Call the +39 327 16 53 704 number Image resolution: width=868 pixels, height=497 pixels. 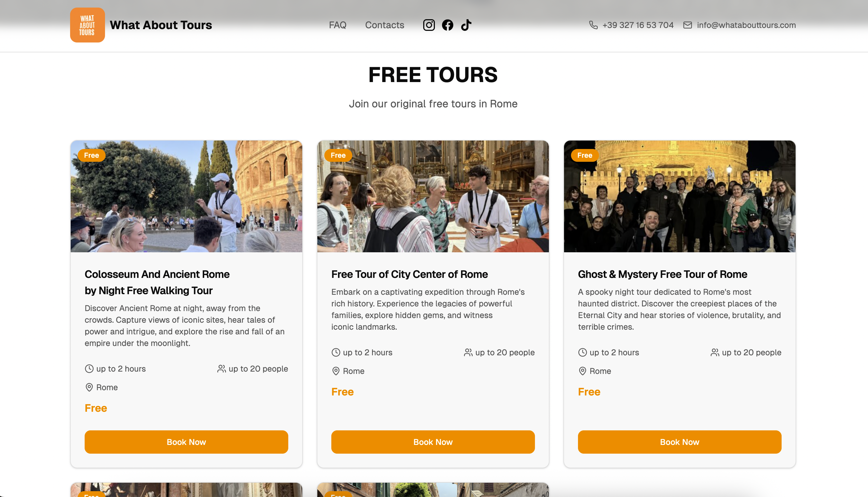click(x=638, y=25)
